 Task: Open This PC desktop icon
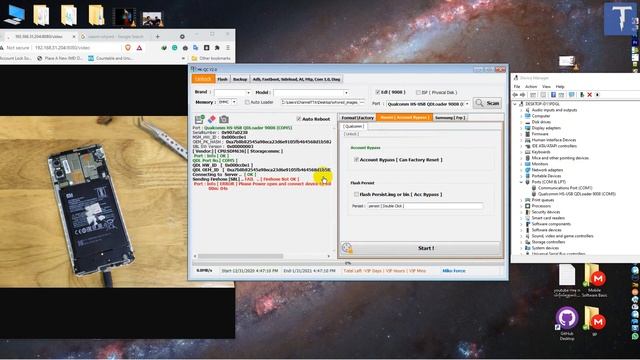(x=14, y=15)
